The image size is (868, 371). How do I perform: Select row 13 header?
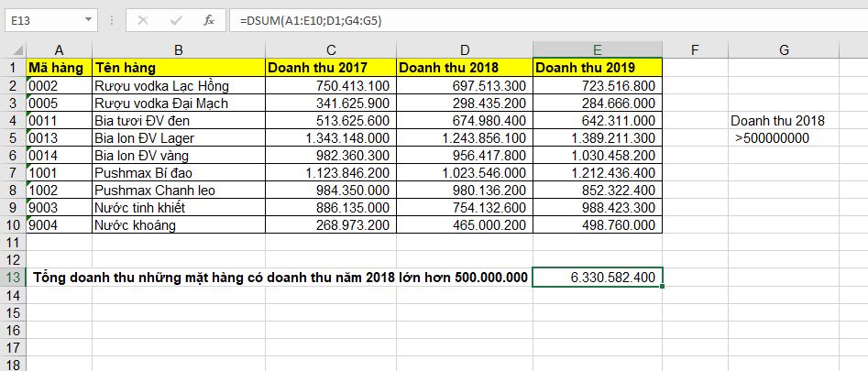[13, 278]
